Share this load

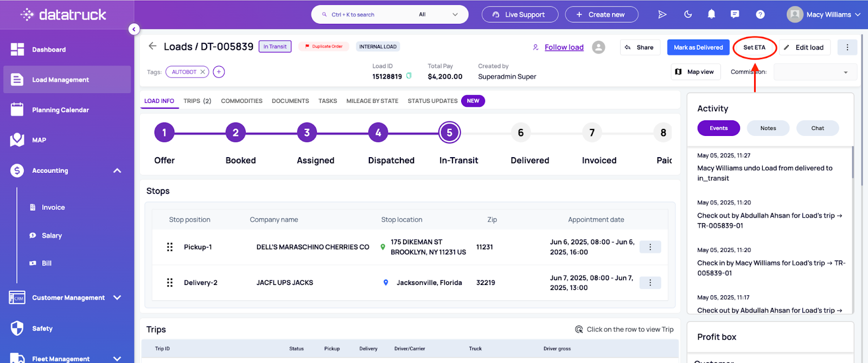[x=640, y=47]
